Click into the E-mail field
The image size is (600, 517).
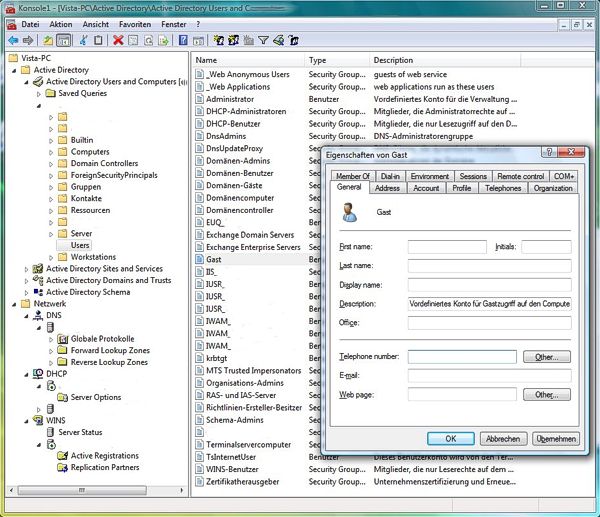tap(489, 375)
